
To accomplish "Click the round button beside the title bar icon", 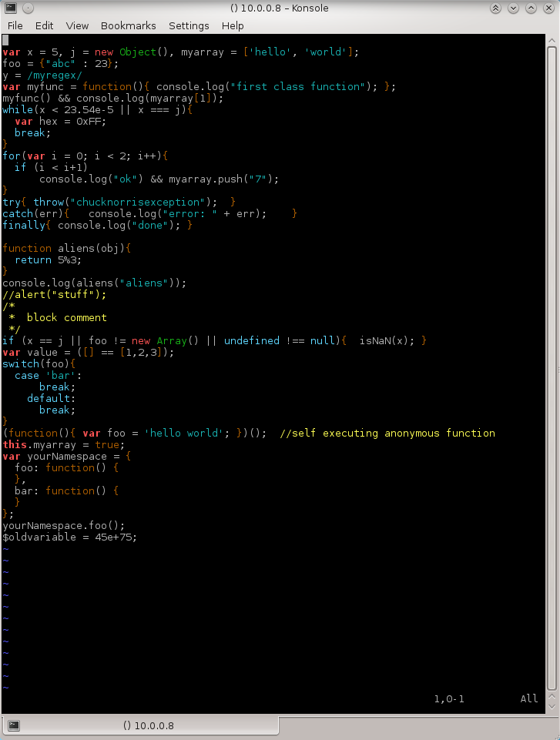I will click(x=29, y=8).
